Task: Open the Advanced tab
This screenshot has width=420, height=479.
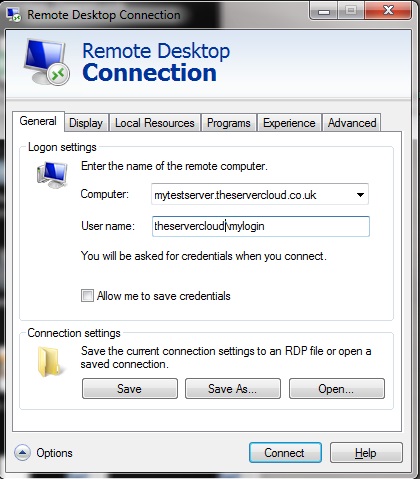Action: pos(352,123)
